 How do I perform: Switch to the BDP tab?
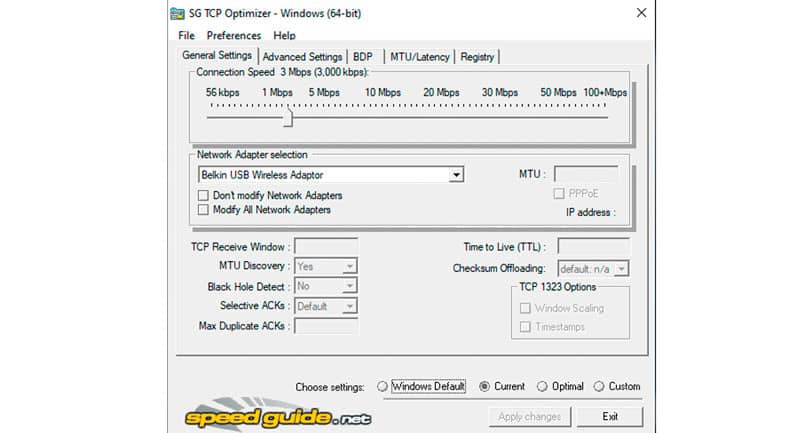point(363,57)
